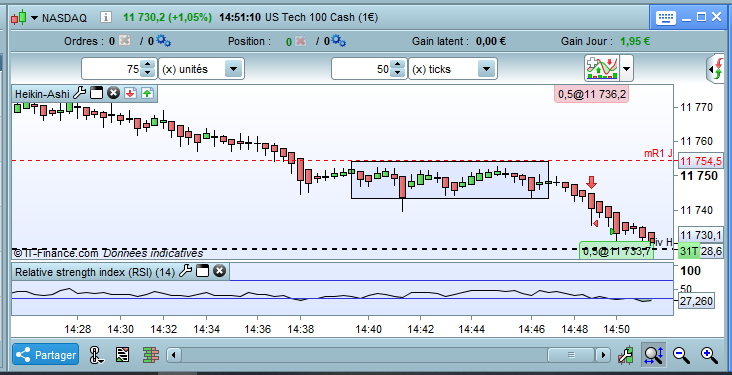This screenshot has width=732, height=375.
Task: Remove the Heikin-Ashi indicator with its X icon
Action: [x=113, y=93]
